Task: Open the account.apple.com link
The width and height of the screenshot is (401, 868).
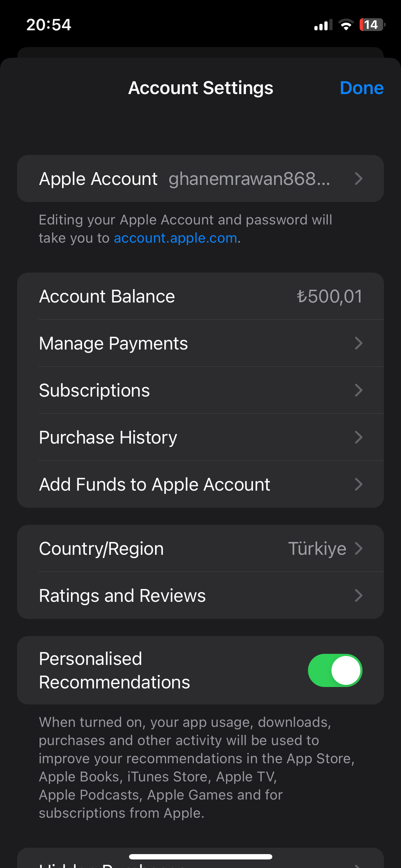Action: click(x=175, y=238)
